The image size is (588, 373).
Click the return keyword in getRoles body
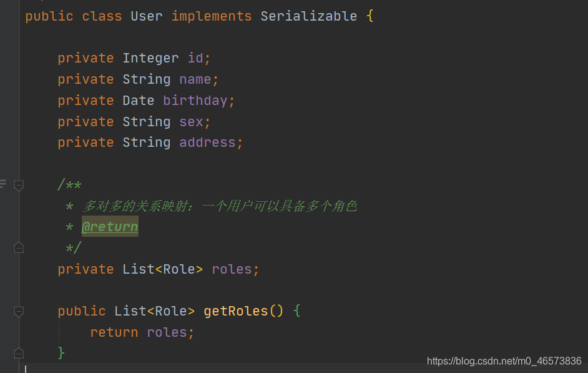pyautogui.click(x=114, y=332)
